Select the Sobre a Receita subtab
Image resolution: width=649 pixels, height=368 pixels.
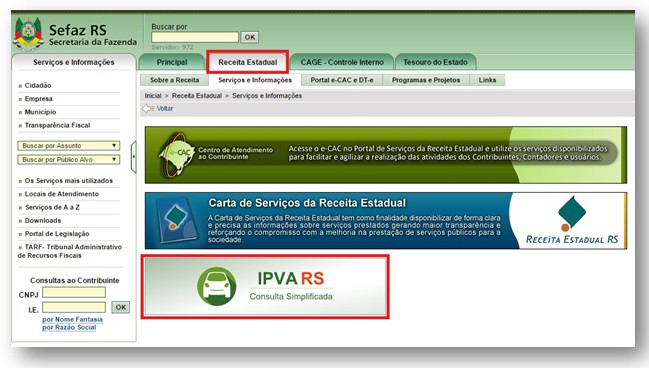pos(174,80)
